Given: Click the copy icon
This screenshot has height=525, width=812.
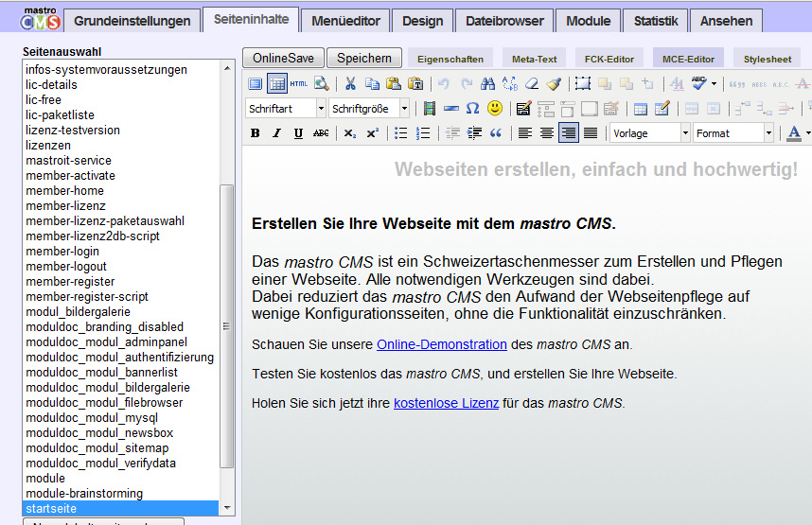Looking at the screenshot, I should tap(372, 84).
